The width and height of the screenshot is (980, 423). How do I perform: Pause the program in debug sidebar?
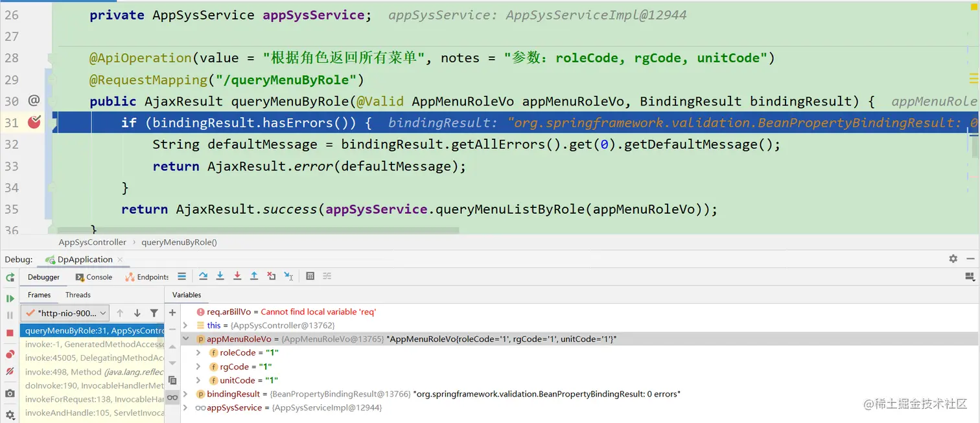tap(10, 315)
